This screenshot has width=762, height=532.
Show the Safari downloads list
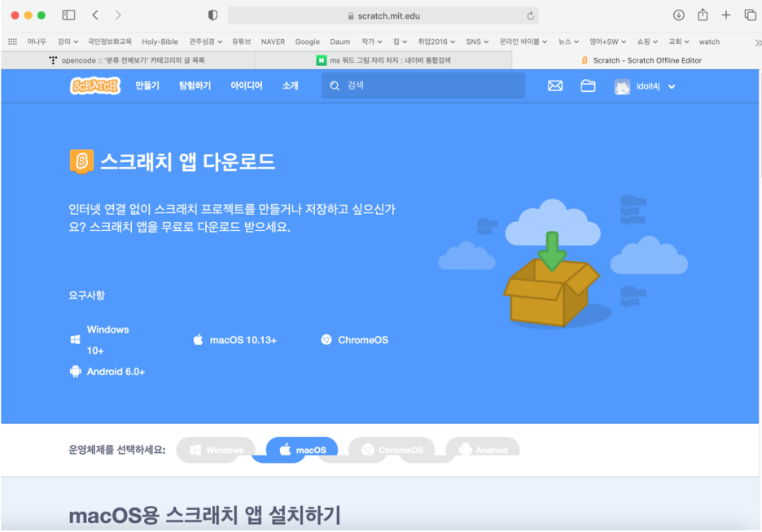678,15
